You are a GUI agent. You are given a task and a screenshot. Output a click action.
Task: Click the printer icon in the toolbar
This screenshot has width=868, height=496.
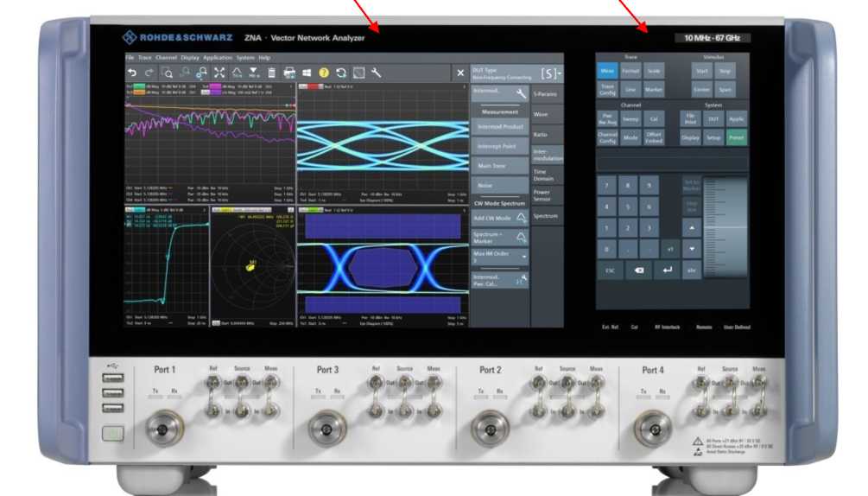coord(289,73)
